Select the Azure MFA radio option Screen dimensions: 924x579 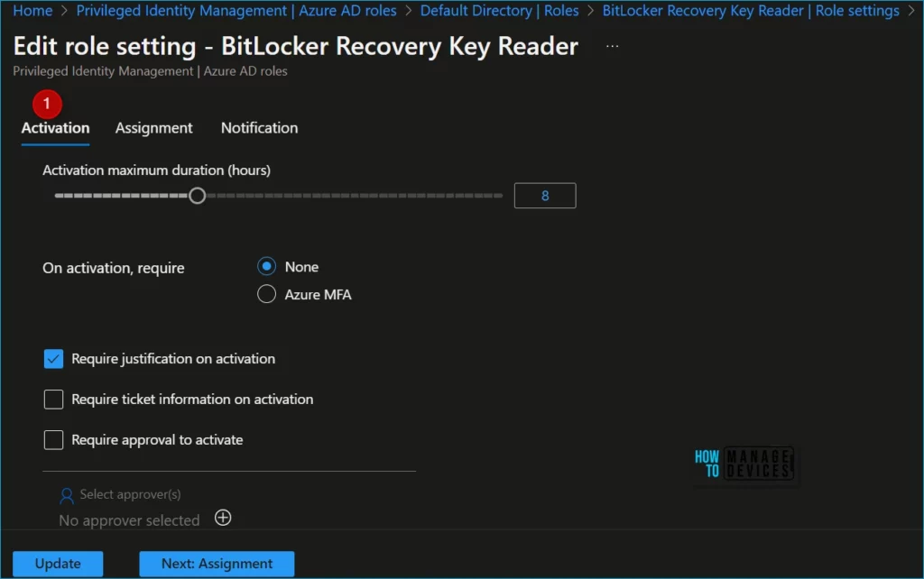click(x=266, y=294)
